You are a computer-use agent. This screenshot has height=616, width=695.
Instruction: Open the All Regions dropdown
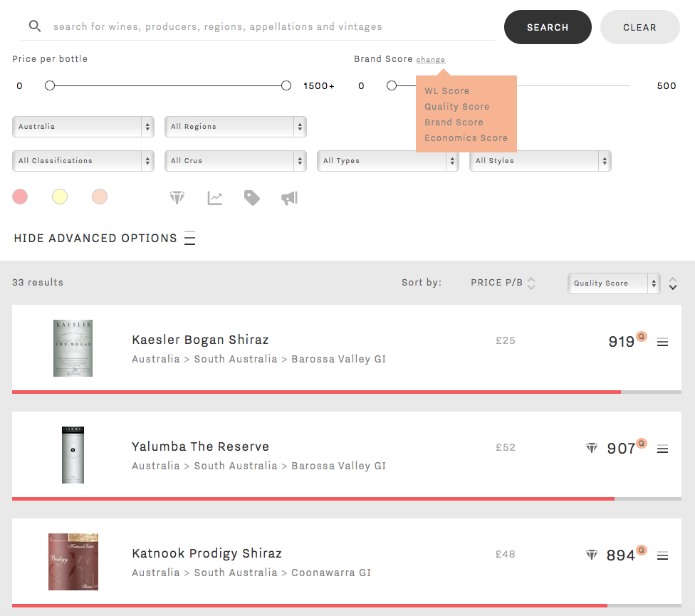click(x=236, y=127)
